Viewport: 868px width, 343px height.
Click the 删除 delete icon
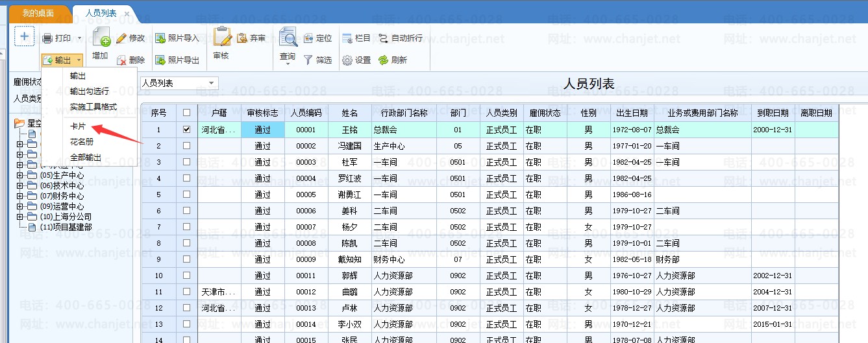[121, 60]
